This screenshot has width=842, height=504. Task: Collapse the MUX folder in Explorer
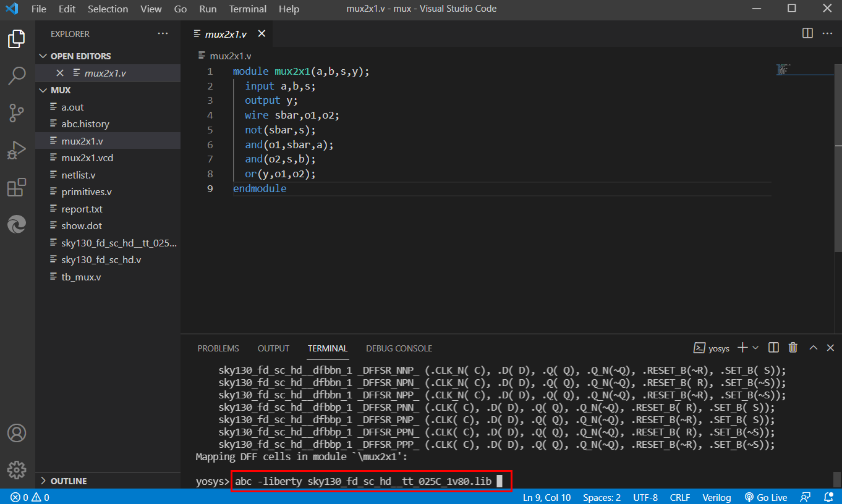point(43,90)
